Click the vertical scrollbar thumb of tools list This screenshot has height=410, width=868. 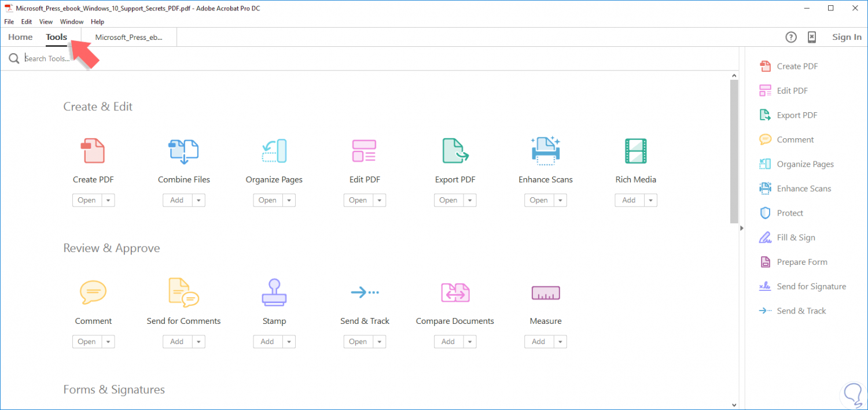coord(734,152)
